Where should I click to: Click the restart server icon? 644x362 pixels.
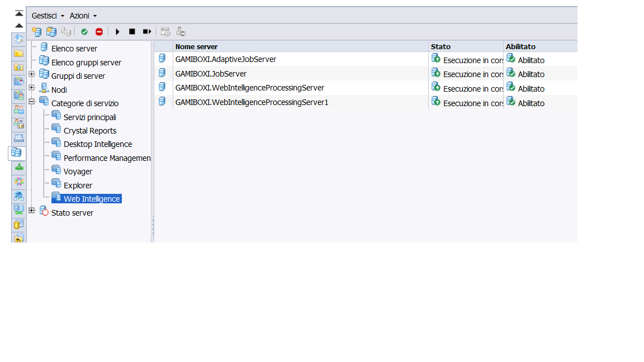pos(147,32)
